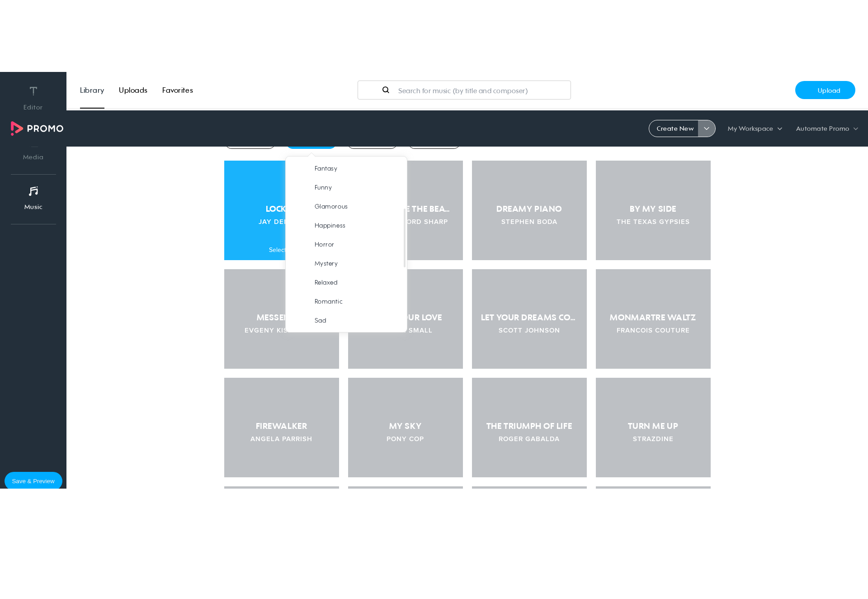Click the Upload button
This screenshot has height=599, width=868.
[x=825, y=90]
